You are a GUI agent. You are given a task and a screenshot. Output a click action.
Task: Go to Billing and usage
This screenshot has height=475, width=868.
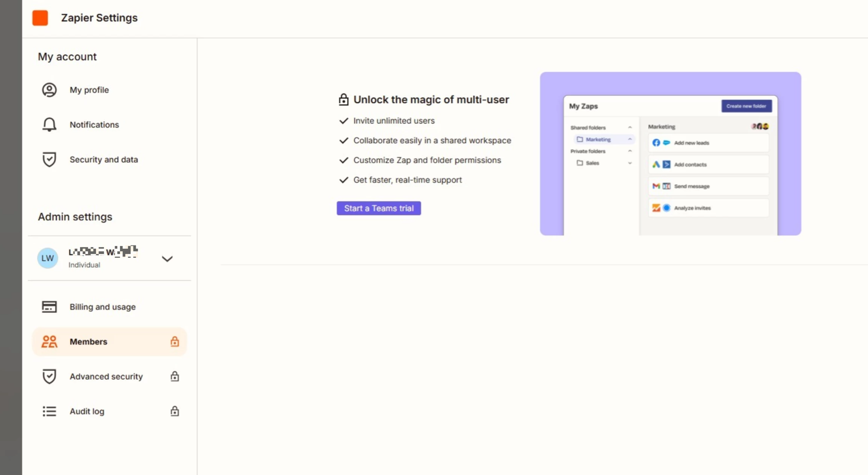(102, 307)
